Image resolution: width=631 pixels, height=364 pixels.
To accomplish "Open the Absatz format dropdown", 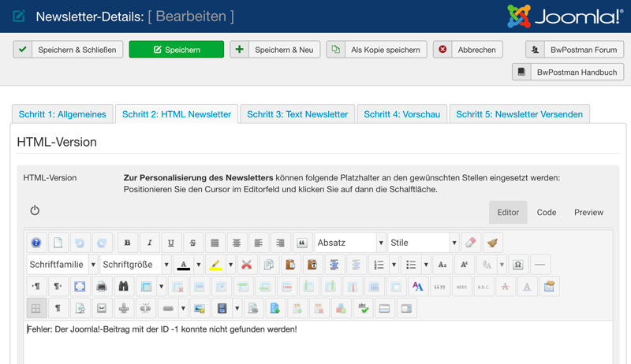I will [349, 243].
